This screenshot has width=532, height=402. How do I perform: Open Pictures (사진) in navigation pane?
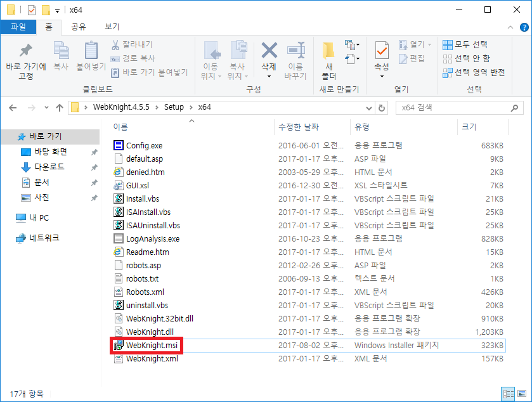(42, 197)
